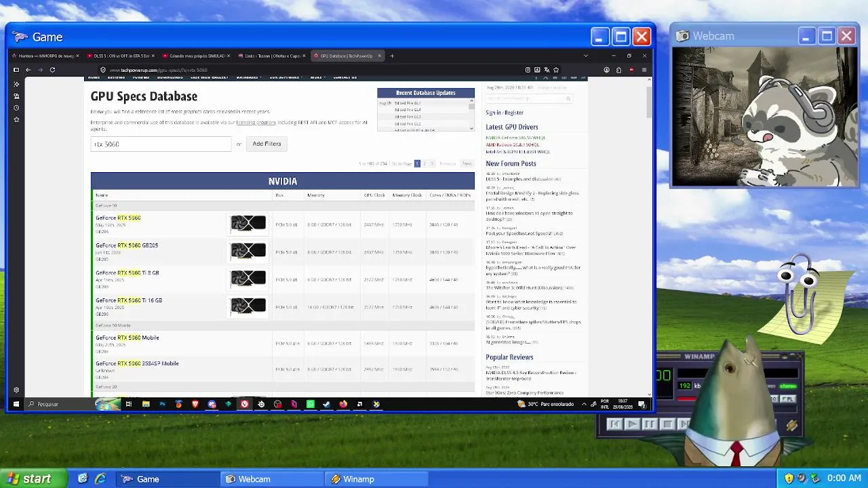Open the licensing program link
Viewport: 868px width, 488px height.
tap(256, 123)
